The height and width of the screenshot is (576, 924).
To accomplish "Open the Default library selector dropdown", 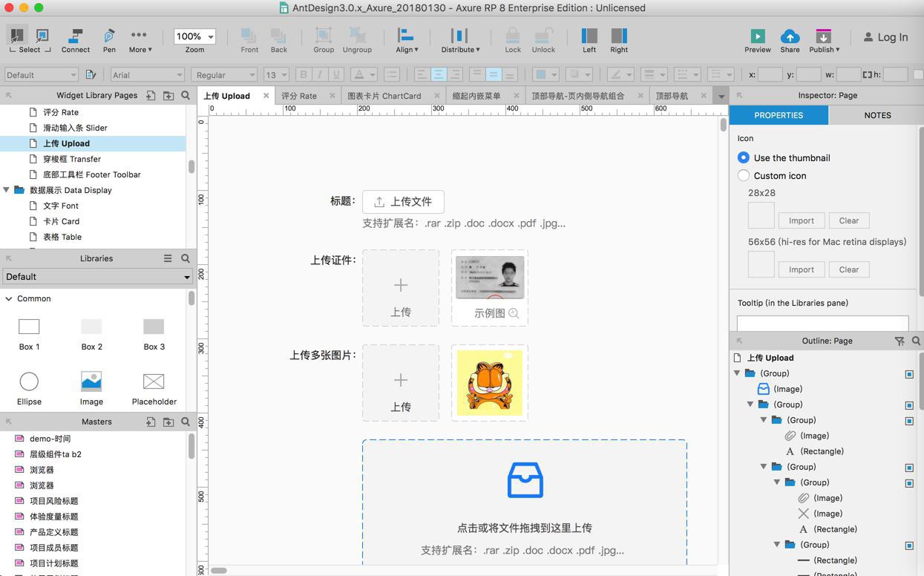I will click(97, 276).
